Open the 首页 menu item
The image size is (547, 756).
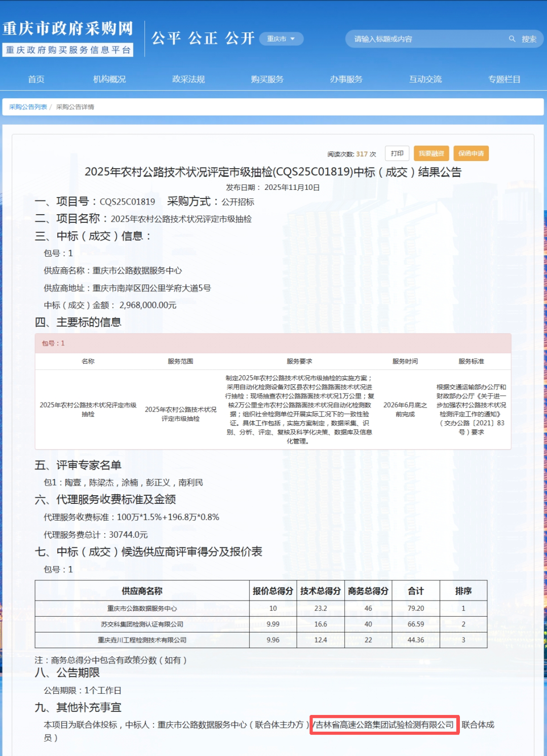tap(36, 79)
